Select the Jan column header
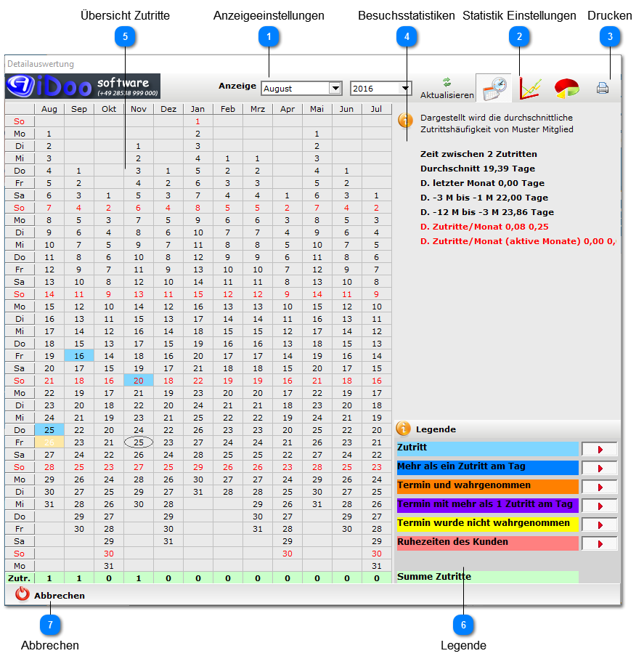Viewport: 644px width, 664px height. point(198,109)
